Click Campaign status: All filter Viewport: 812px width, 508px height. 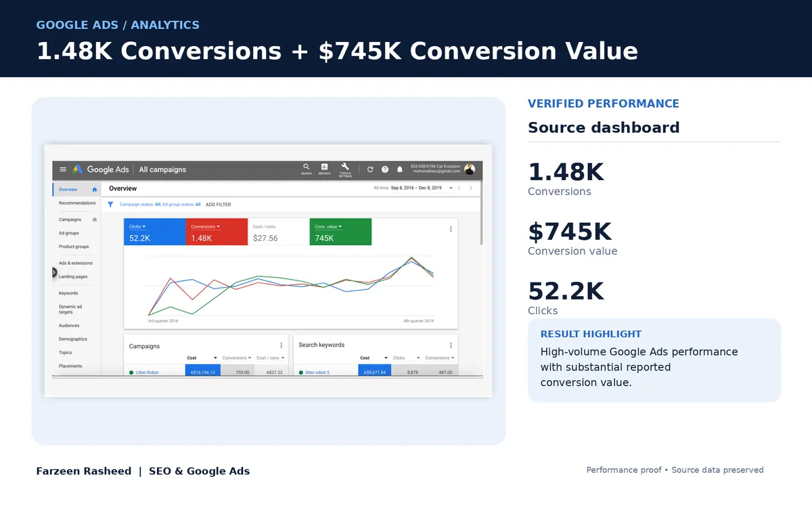click(140, 204)
